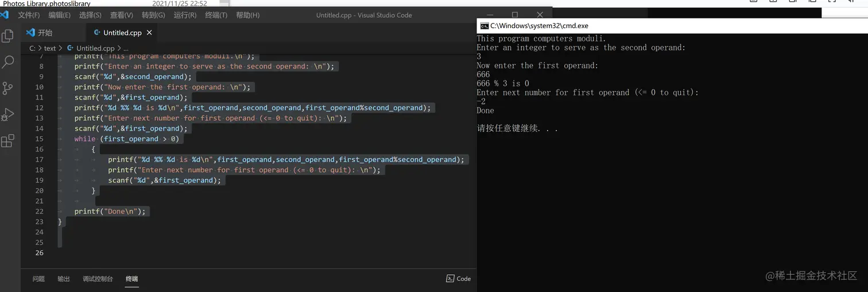Open the Code terminal selector

(x=458, y=279)
